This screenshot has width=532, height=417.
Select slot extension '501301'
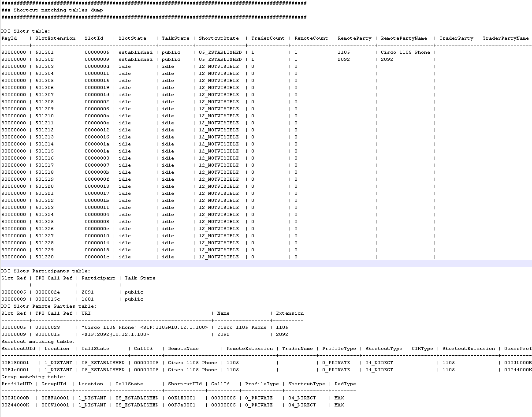click(45, 52)
